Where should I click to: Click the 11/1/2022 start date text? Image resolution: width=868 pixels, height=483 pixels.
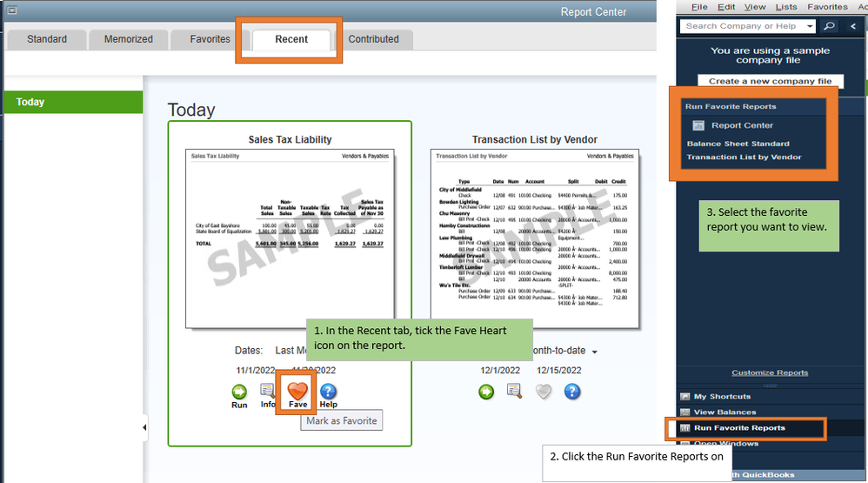255,370
